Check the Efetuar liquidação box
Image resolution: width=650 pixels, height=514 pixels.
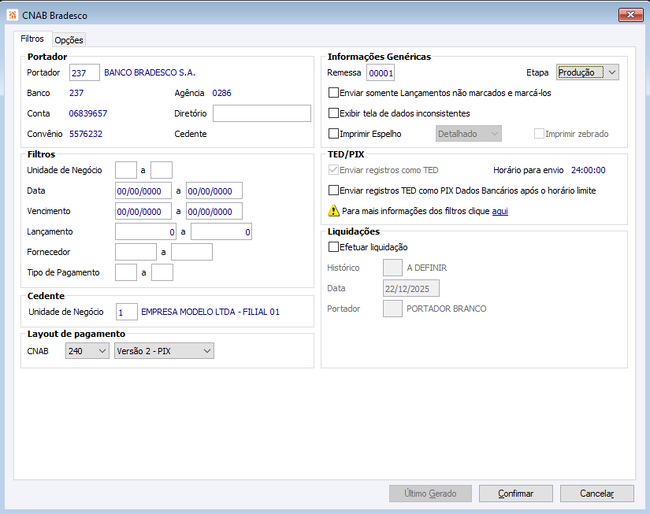(x=333, y=247)
